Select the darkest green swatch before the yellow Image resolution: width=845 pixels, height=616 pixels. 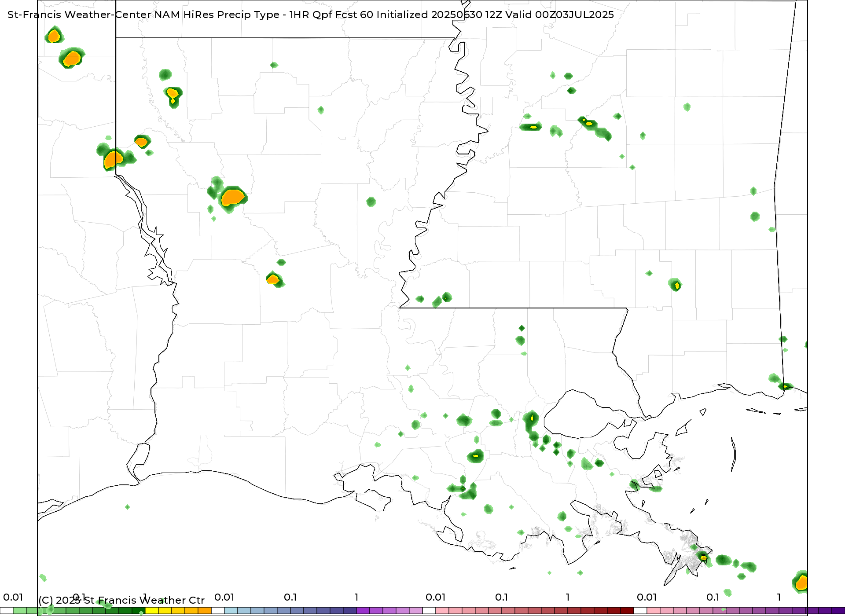click(x=139, y=611)
